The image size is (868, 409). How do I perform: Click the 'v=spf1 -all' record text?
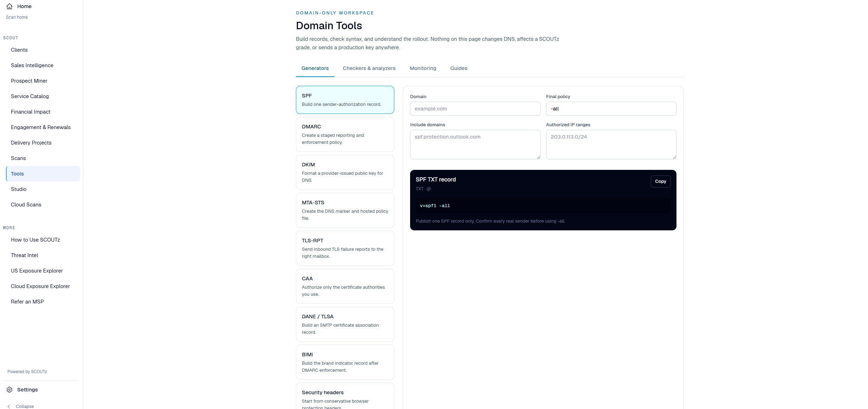tap(435, 206)
